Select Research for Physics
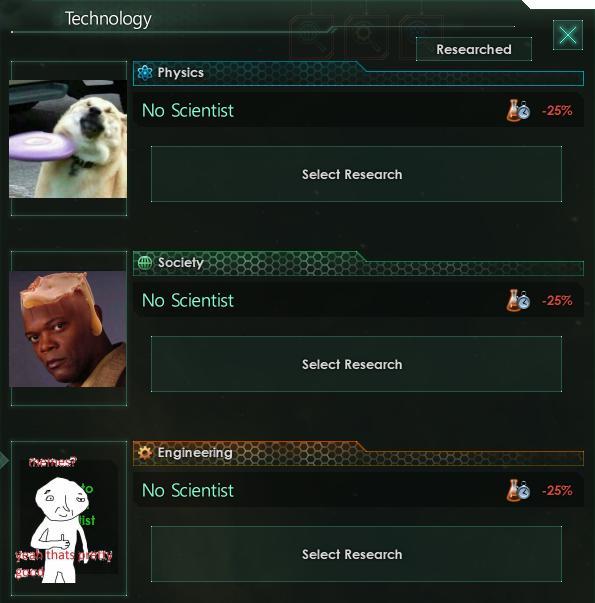Screen dimensions: 595x603 356,174
